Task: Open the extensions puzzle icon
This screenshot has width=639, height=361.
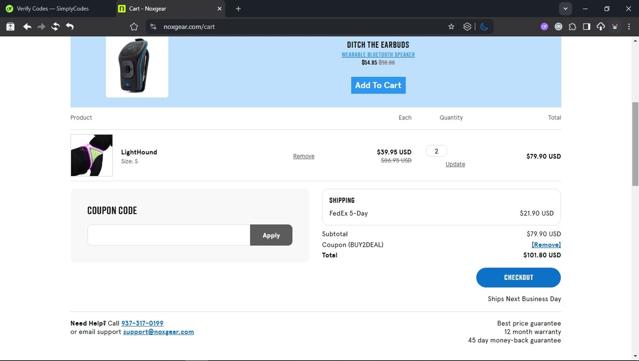Action: (x=572, y=26)
